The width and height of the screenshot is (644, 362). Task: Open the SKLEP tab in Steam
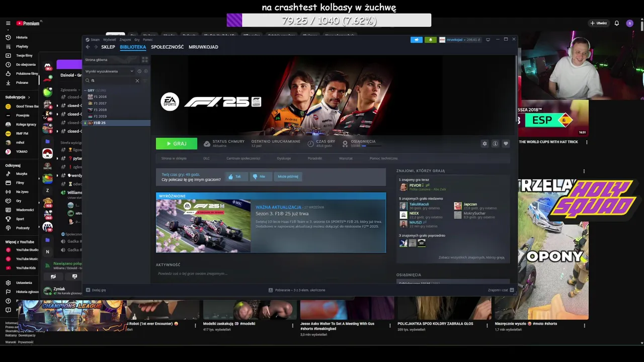point(108,47)
